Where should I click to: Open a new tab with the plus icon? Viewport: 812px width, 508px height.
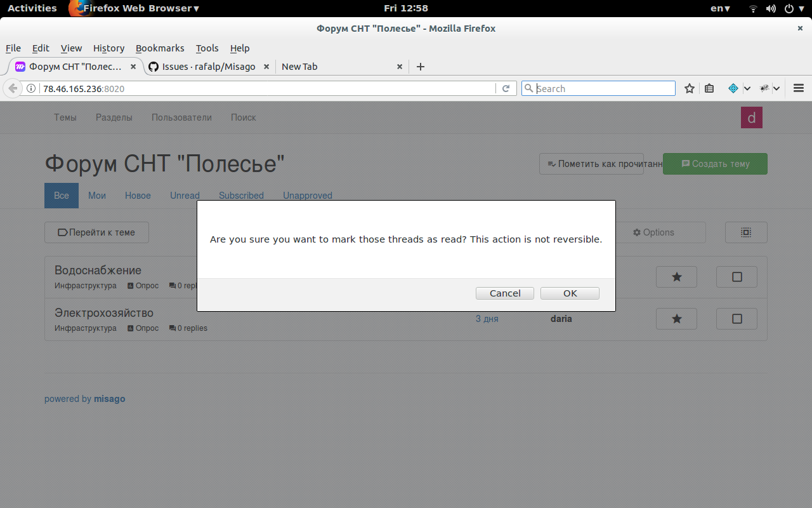(x=420, y=67)
